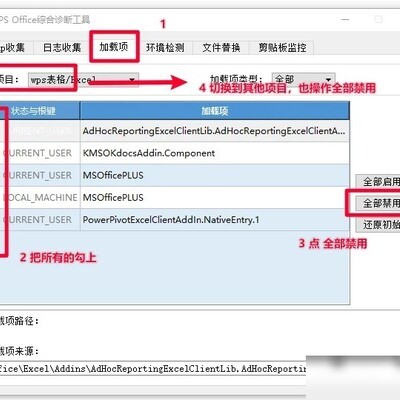Click the 全部启用 button
400x400 pixels.
click(x=378, y=182)
